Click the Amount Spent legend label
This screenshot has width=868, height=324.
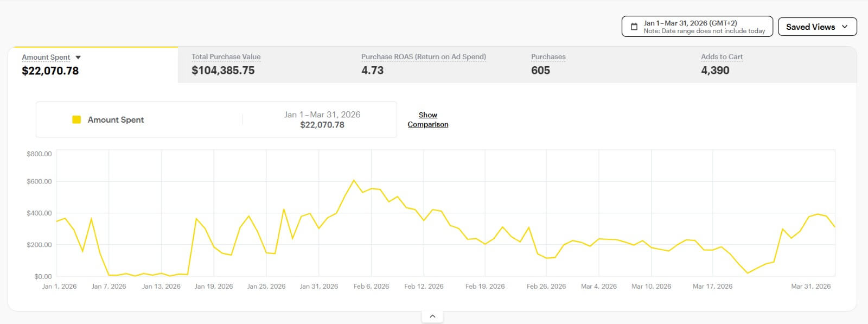(116, 119)
